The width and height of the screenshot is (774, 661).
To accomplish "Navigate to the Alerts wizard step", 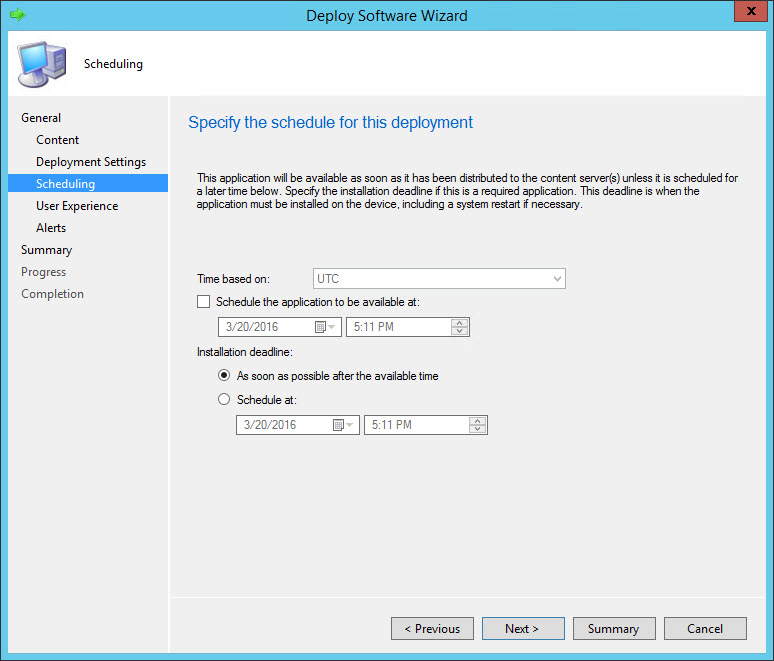I will coord(51,228).
